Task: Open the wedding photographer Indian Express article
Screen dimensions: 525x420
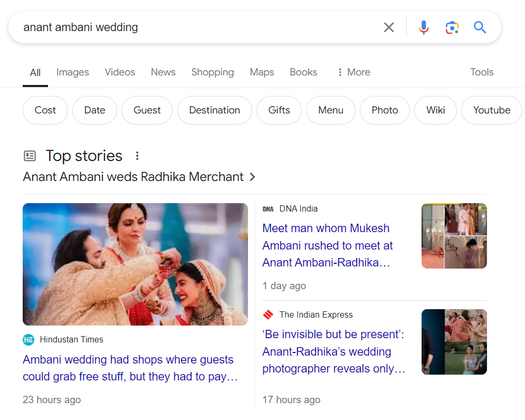Action: [x=333, y=351]
